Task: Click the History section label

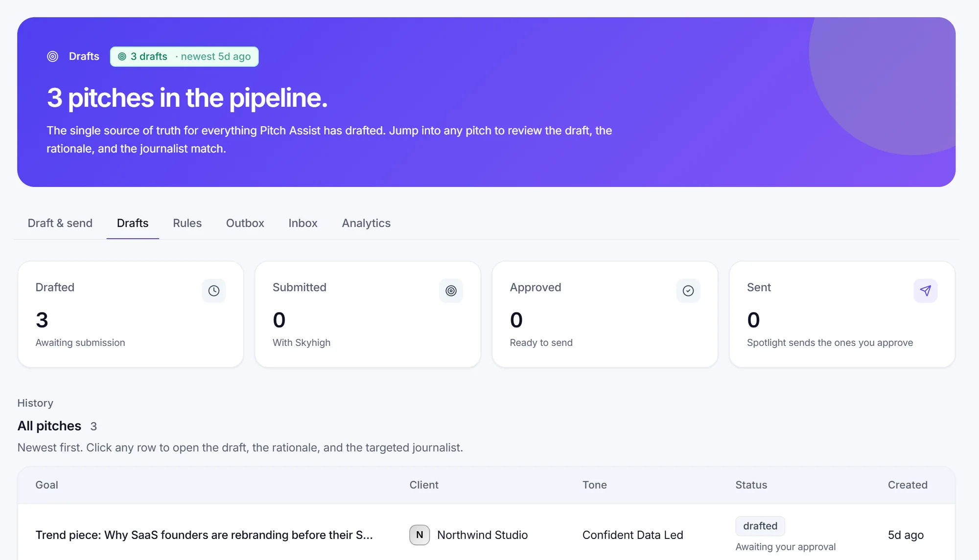Action: pyautogui.click(x=35, y=403)
